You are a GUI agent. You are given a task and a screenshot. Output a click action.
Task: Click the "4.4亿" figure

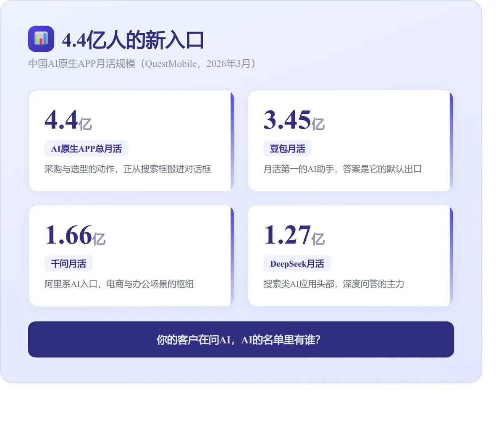point(68,120)
